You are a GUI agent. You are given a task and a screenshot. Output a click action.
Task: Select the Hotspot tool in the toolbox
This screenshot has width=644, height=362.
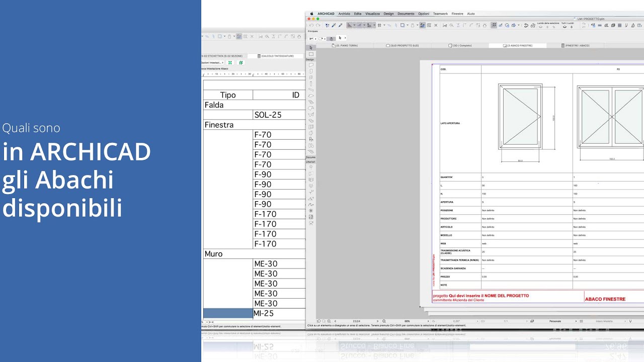coord(311,211)
